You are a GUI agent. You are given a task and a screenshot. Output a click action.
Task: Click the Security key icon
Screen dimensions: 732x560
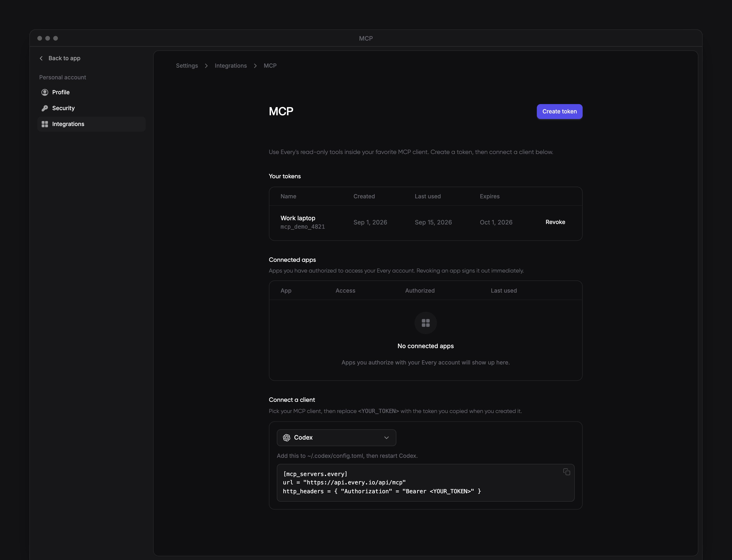click(45, 108)
